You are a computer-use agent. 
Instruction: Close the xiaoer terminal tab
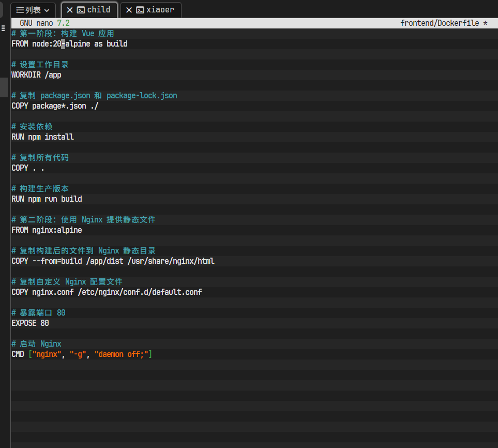[x=129, y=10]
